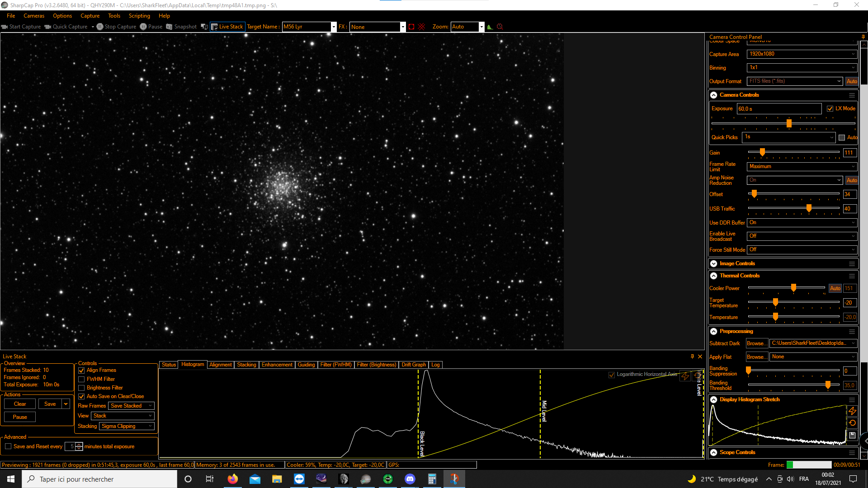Click lightning auto-stretch icon in Live Stack histogram
Viewport: 868px width, 488px height.
pyautogui.click(x=685, y=376)
